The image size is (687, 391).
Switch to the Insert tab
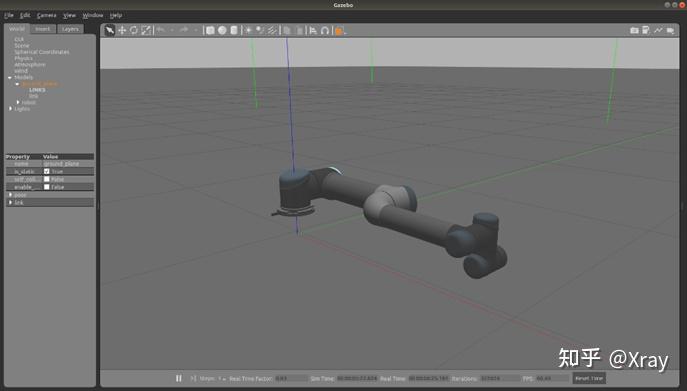[42, 29]
